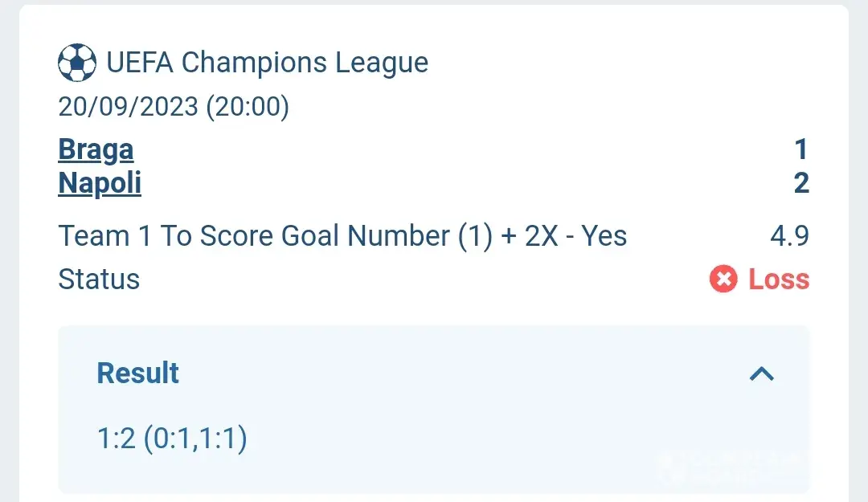The image size is (868, 502).
Task: Click the (0:1,1:1) half scores text
Action: tap(195, 439)
